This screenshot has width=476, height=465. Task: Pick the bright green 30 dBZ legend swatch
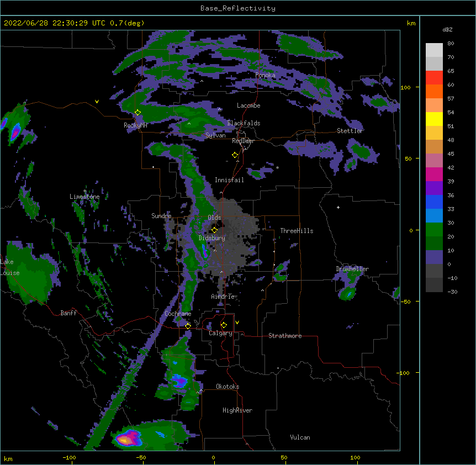click(x=434, y=230)
